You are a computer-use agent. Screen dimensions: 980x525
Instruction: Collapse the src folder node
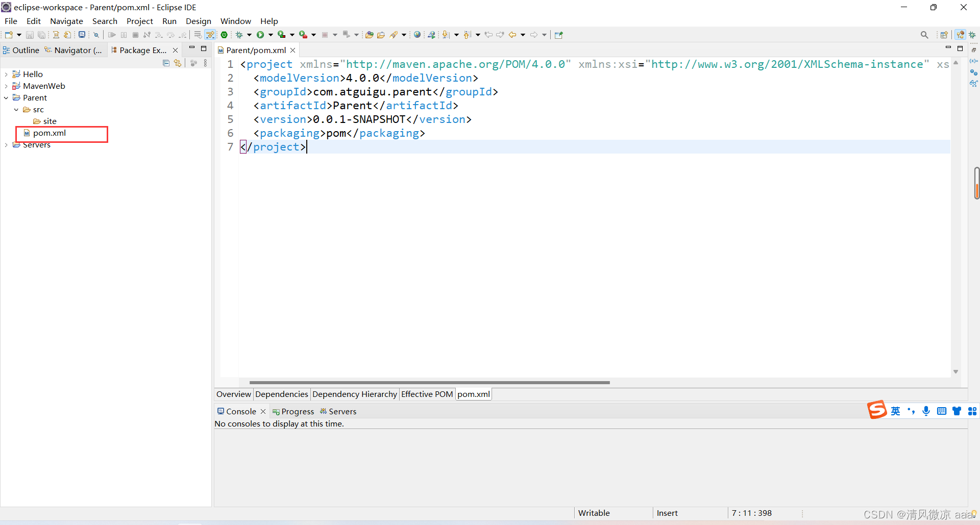click(x=16, y=110)
